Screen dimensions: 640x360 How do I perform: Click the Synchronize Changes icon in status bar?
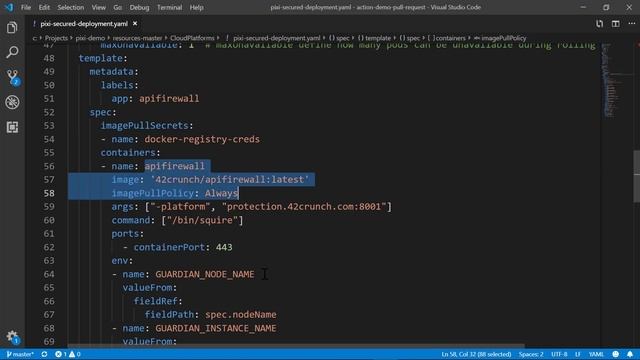[44, 354]
